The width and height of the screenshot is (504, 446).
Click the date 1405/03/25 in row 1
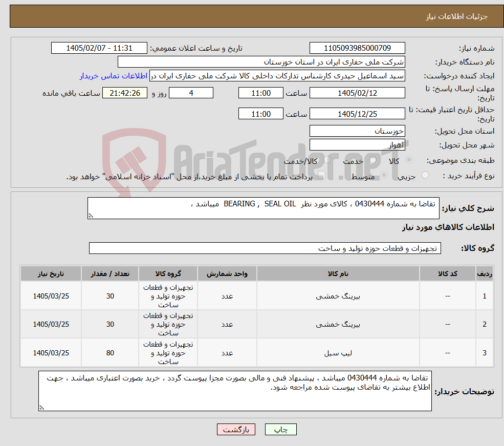tap(51, 296)
